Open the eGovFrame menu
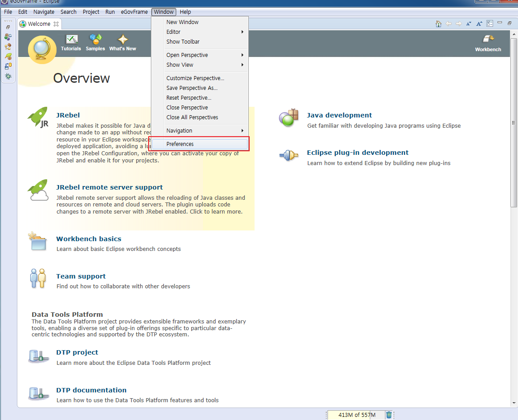Viewport: 518px width, 420px height. coord(134,12)
